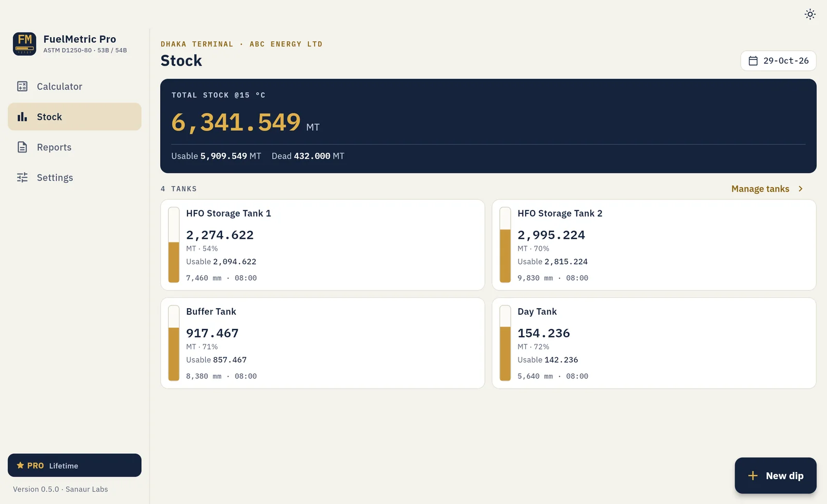
Task: Click the FuelMetric Pro FM logo
Action: [x=24, y=44]
